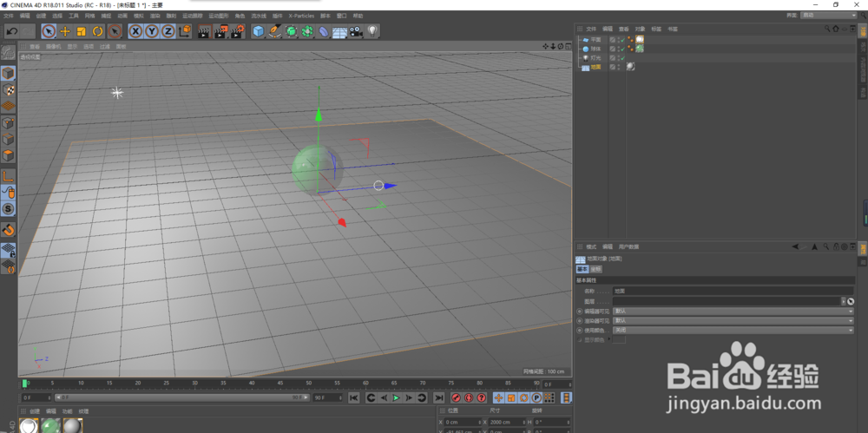
Task: Click Make Editable in the left toolbar
Action: [x=9, y=53]
